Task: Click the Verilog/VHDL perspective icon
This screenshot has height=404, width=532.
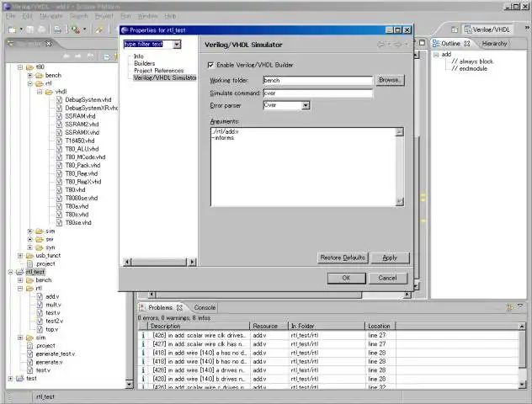Action: tap(468, 29)
